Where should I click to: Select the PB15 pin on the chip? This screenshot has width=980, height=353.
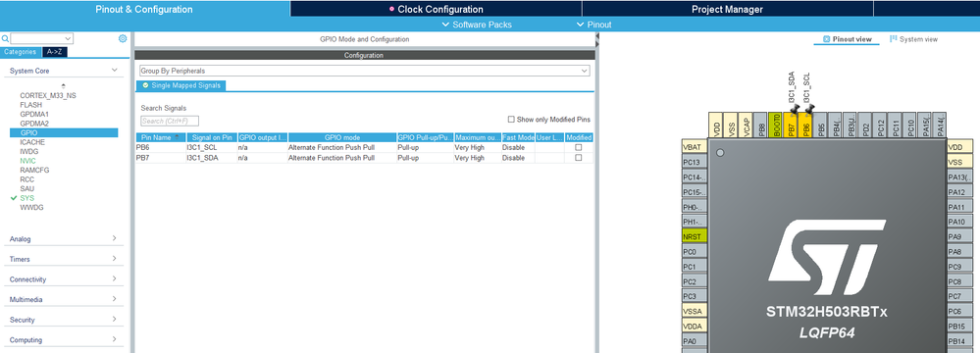960,327
